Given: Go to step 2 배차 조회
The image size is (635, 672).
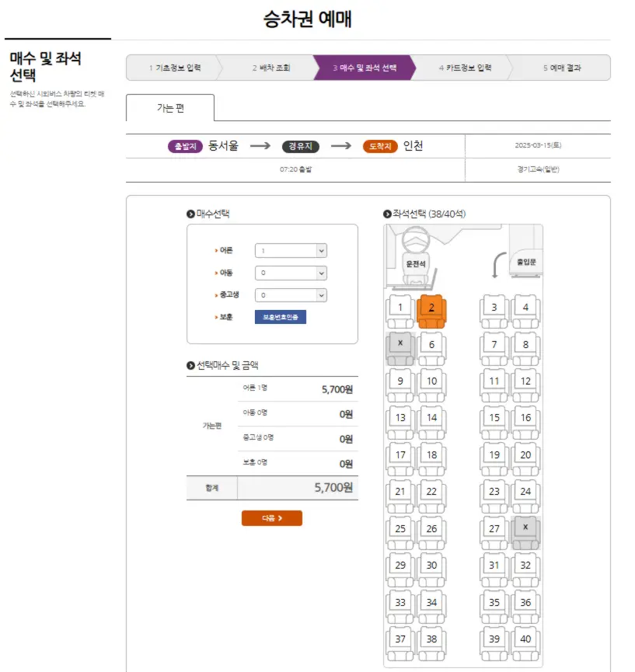Looking at the screenshot, I should 271,68.
